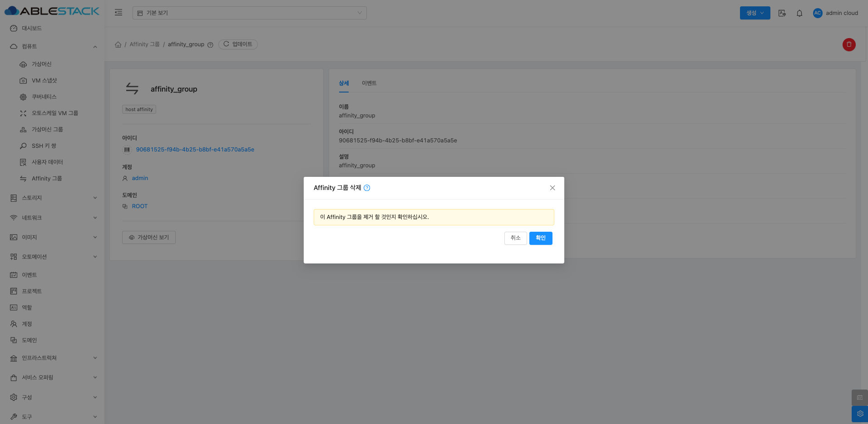868x424 pixels.
Task: Click the question icon next to affinity_group breadcrumb
Action: pos(210,45)
